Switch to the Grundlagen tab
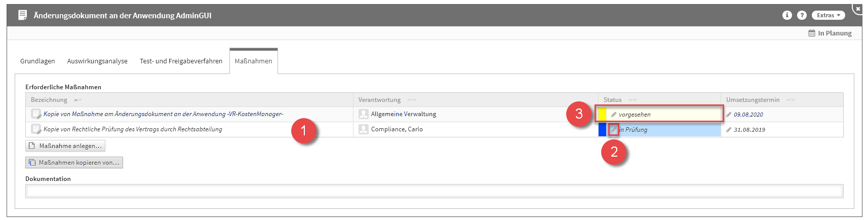The height and width of the screenshot is (220, 868). coord(37,61)
